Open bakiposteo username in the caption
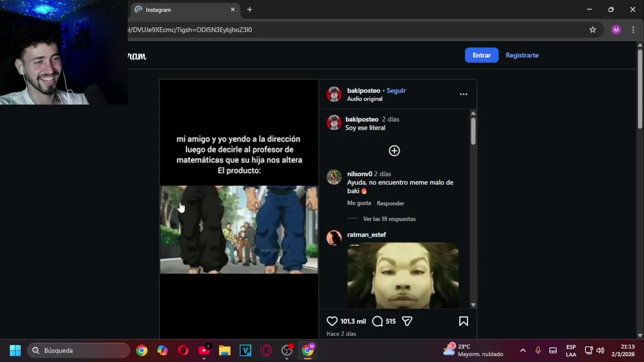The image size is (644, 362). (x=362, y=119)
